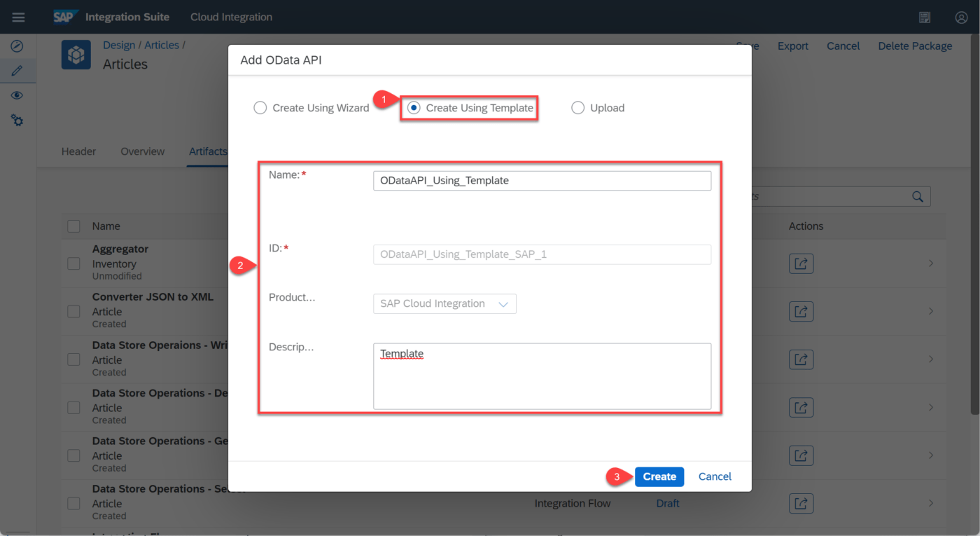
Task: Click the Draft status link
Action: 668,503
